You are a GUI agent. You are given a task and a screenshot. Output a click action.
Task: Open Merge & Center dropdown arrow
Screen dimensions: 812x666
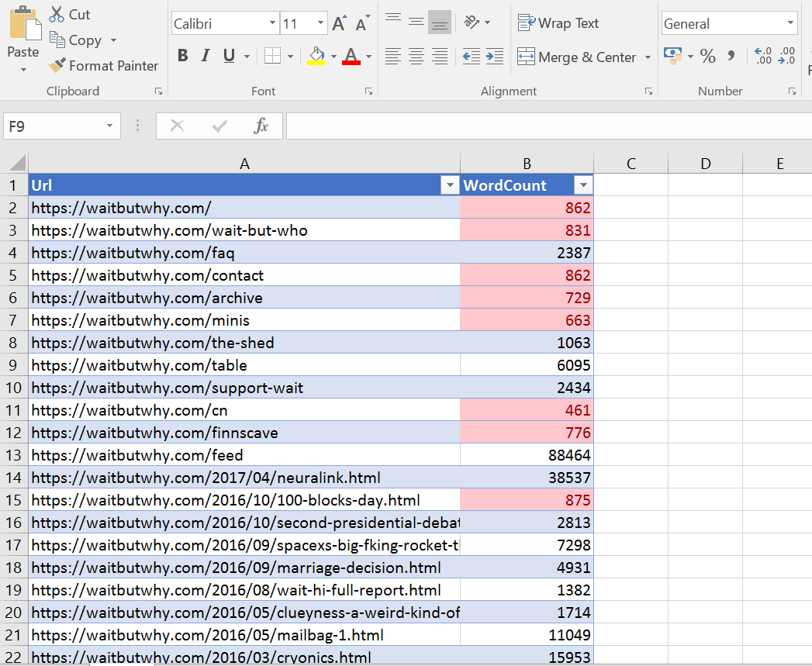(648, 57)
